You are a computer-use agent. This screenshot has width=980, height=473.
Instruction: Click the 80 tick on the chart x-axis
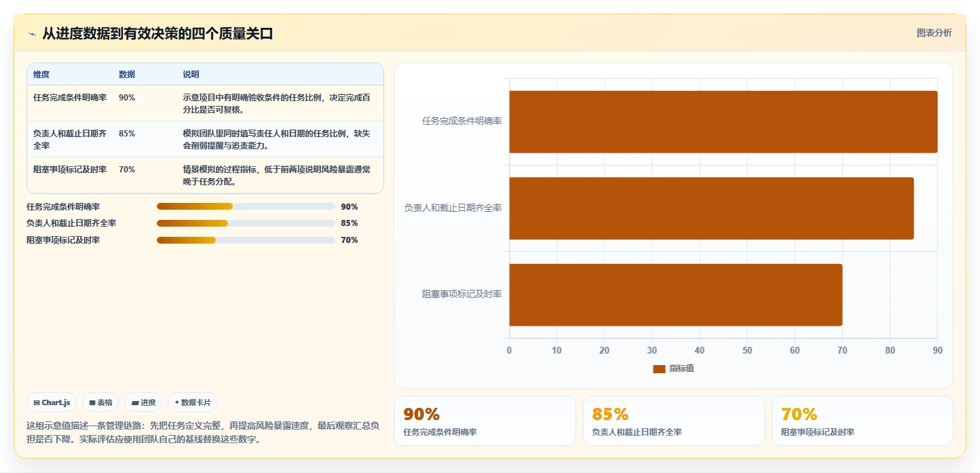click(x=890, y=351)
